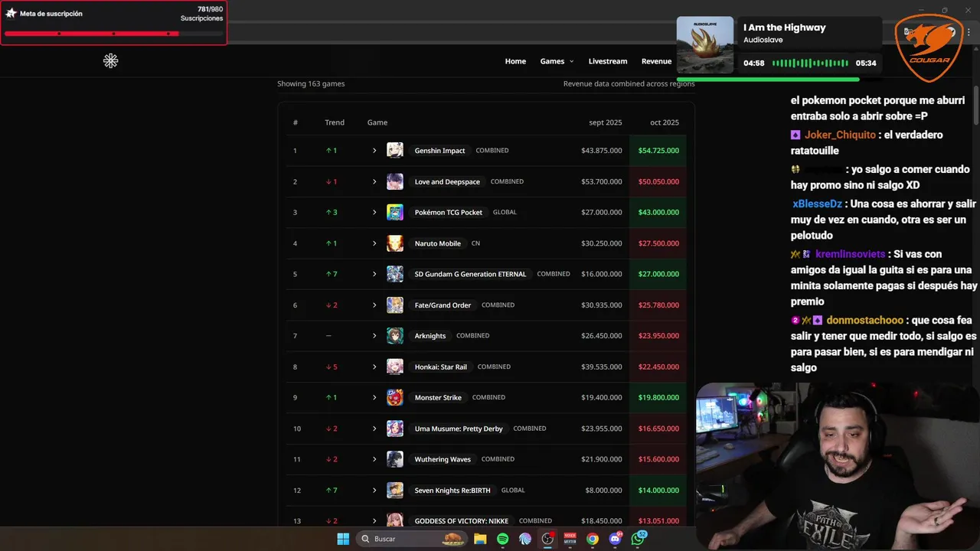Screen dimensions: 980x551
Task: Go to the Home page
Action: coord(515,61)
